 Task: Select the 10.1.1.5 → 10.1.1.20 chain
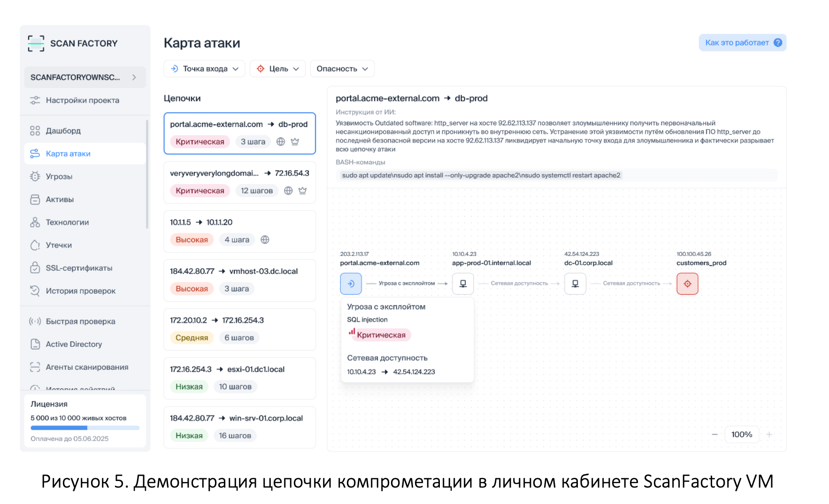click(x=239, y=231)
